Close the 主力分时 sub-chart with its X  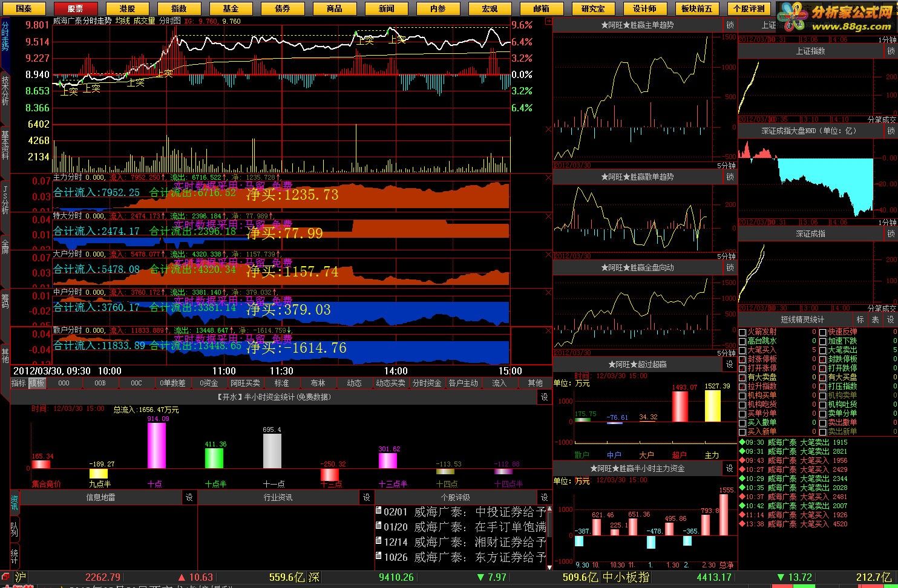pos(548,178)
